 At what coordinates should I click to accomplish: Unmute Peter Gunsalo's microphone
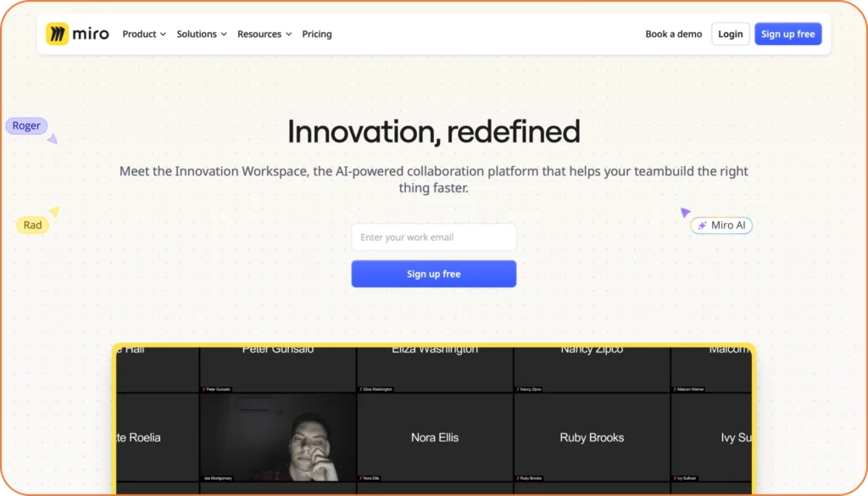[x=203, y=389]
